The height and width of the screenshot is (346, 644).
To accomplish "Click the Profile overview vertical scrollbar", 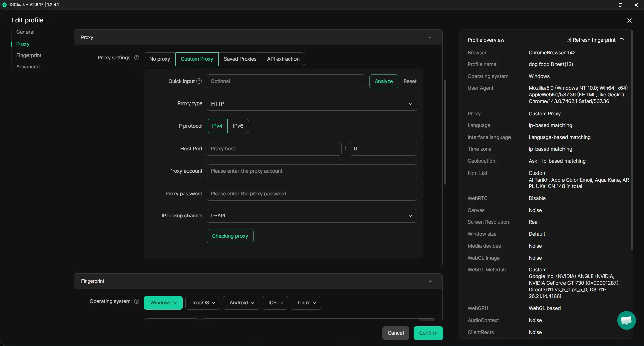I will 631,141.
